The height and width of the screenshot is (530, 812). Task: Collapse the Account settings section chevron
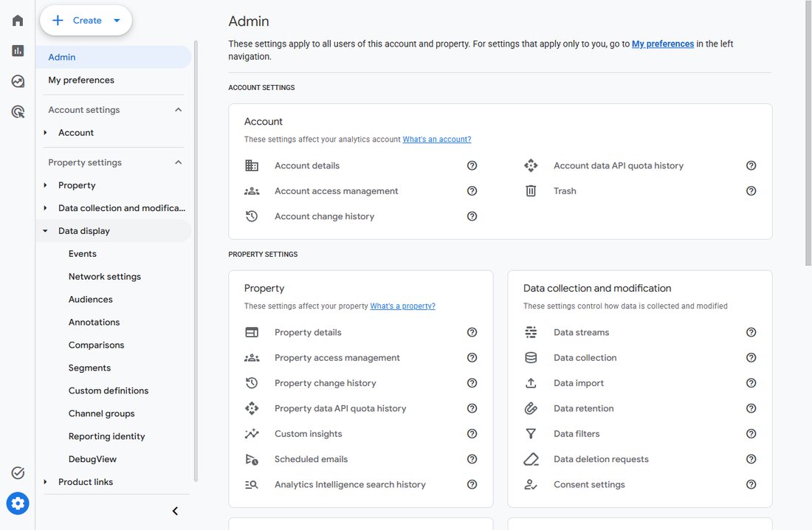[178, 110]
